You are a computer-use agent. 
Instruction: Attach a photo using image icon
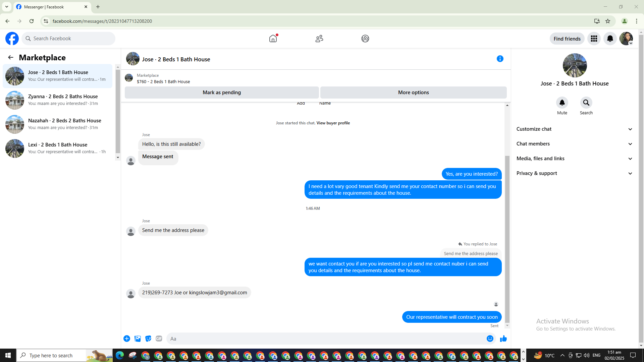(138, 339)
